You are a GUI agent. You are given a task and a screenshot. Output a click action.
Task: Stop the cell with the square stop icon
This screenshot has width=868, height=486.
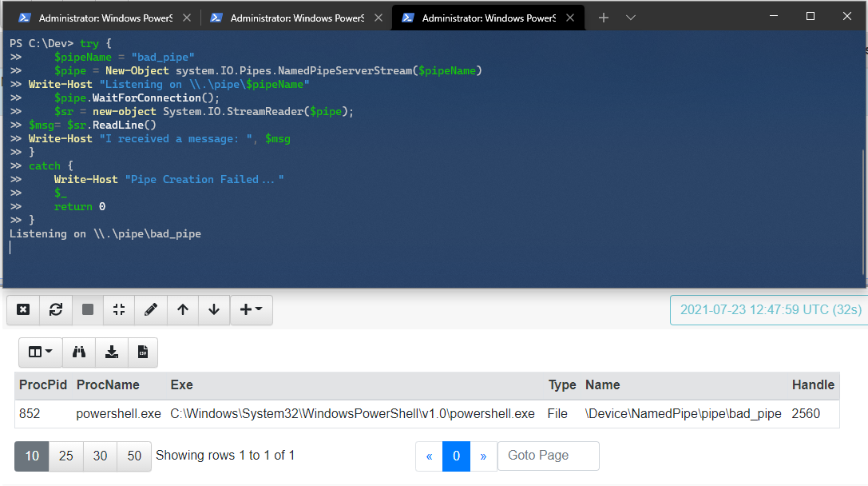[88, 309]
